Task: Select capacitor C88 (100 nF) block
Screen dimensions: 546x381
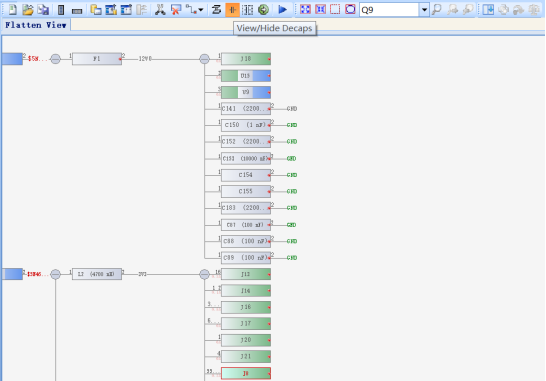Action: [x=246, y=241]
